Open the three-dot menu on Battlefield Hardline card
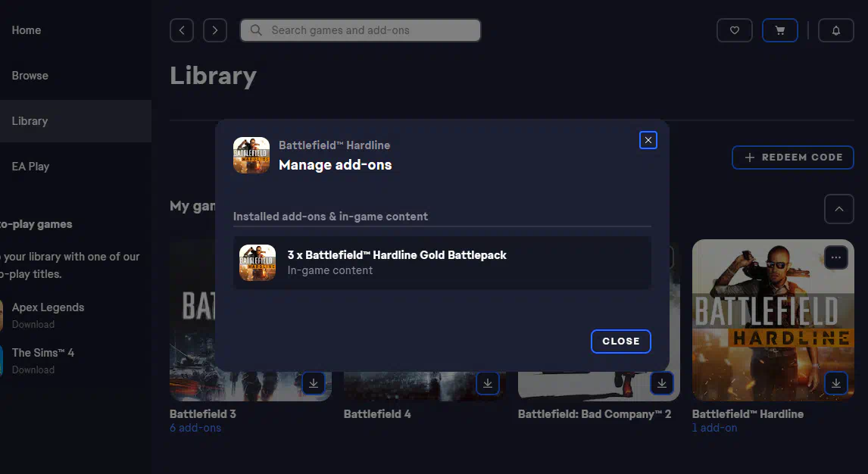The height and width of the screenshot is (474, 868). pos(836,257)
